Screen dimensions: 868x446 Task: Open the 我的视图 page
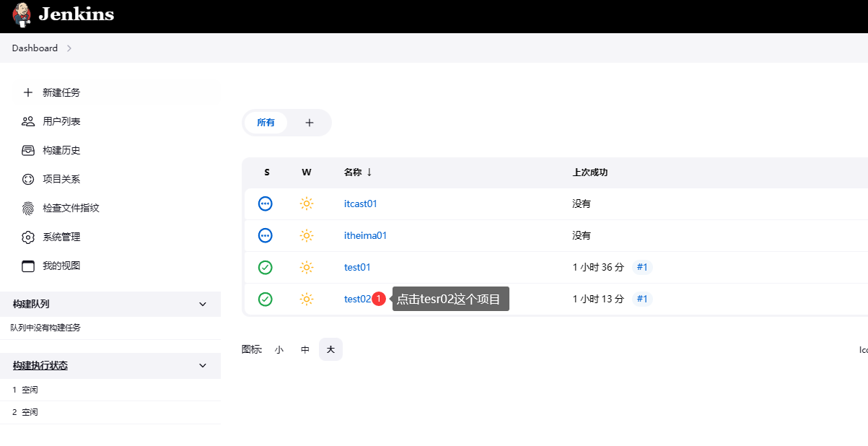61,266
